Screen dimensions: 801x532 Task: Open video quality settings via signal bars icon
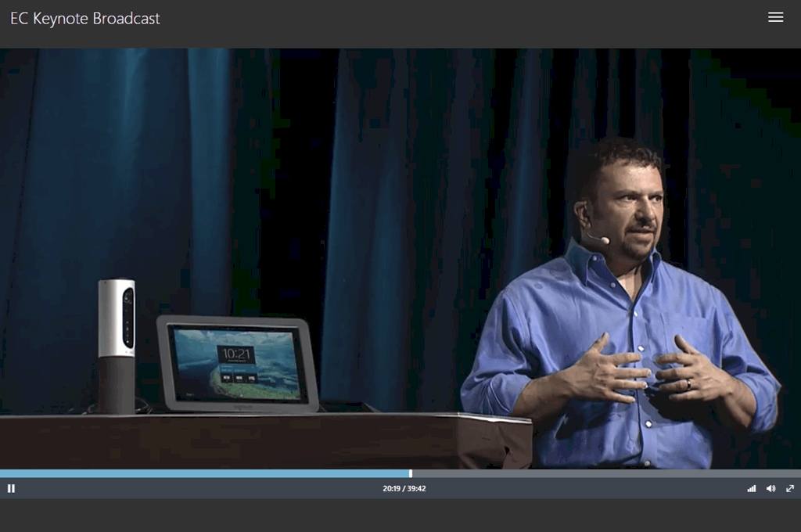[x=751, y=488]
